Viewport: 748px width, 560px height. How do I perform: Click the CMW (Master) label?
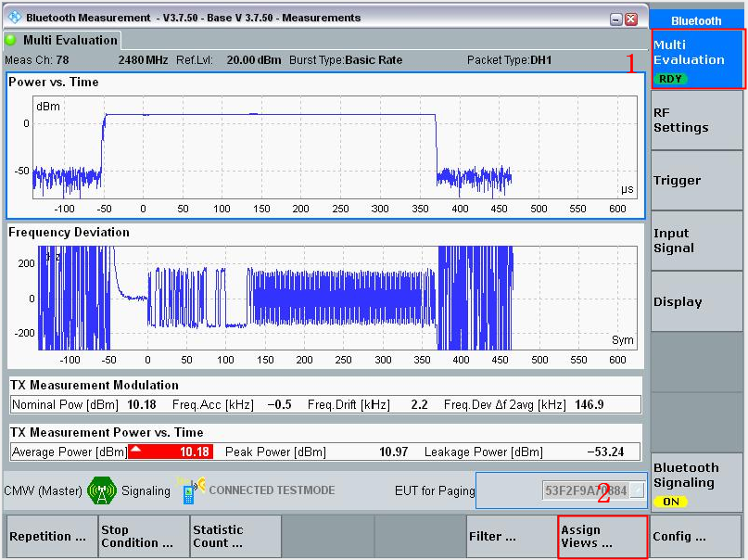point(43,490)
